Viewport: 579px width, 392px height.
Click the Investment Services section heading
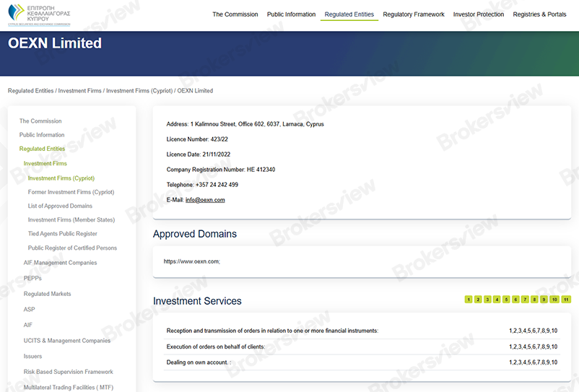coord(197,301)
